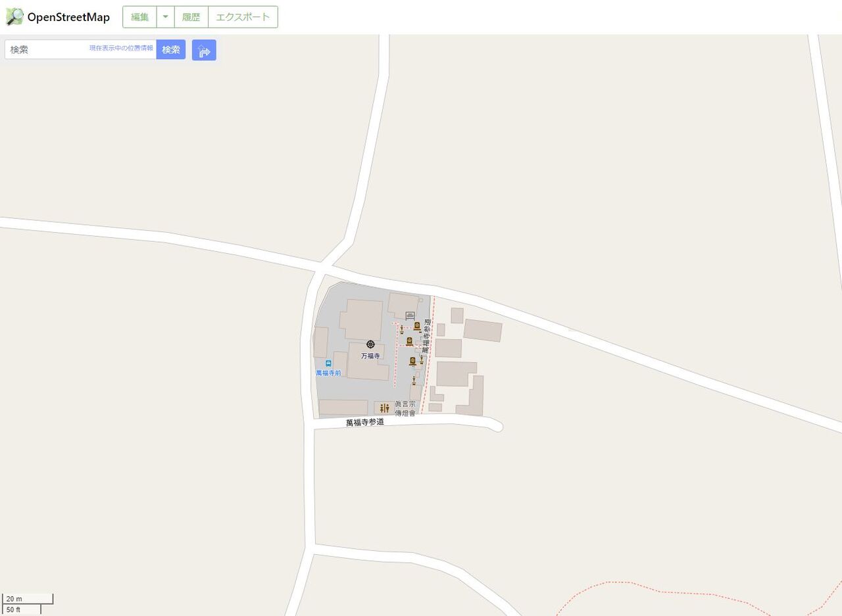Click the 萬福寺参道 road label
842x616 pixels.
365,422
